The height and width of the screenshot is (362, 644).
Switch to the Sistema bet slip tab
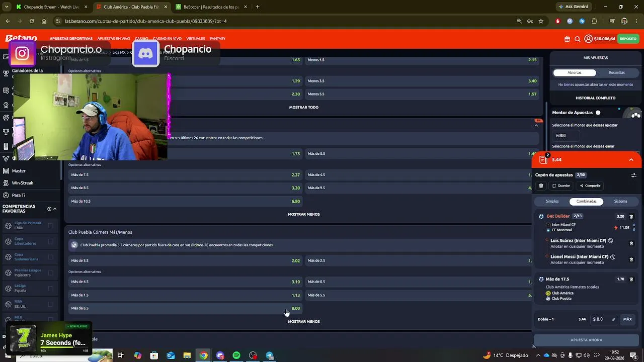[x=620, y=201]
